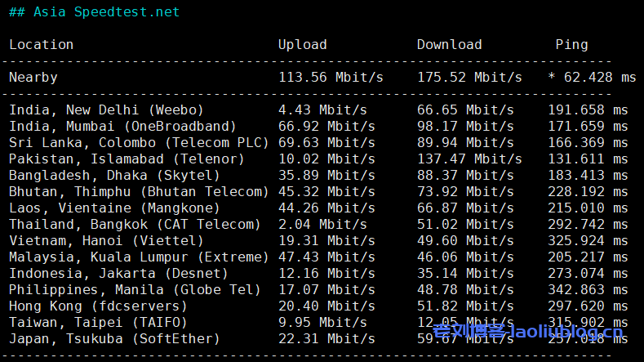Select Philippines, Manila (Globe Tel) text
The height and width of the screenshot is (362, 644).
point(135,290)
